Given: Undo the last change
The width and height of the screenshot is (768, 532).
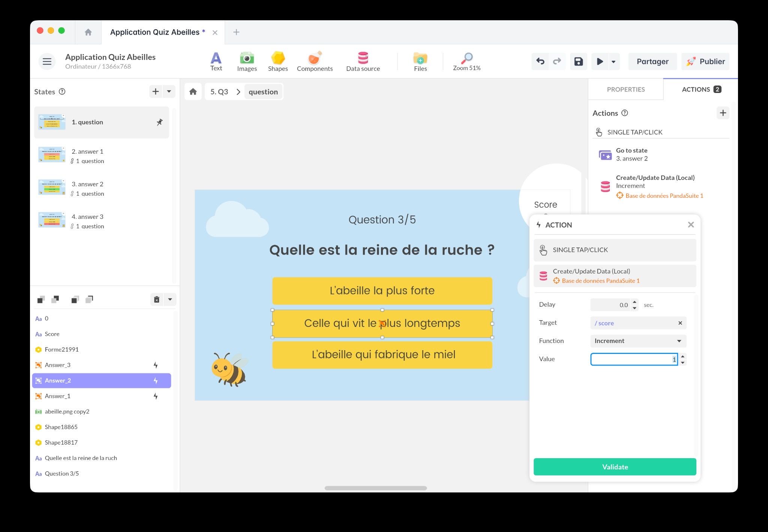Looking at the screenshot, I should (x=540, y=61).
